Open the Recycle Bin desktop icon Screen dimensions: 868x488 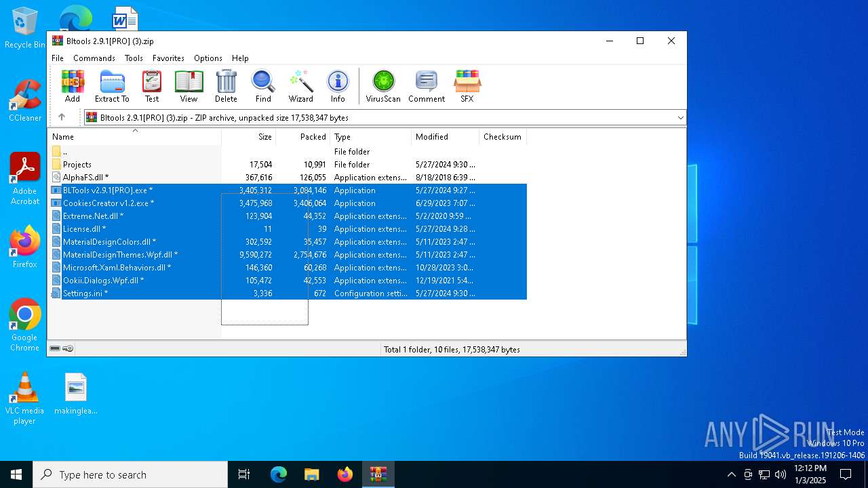click(25, 28)
